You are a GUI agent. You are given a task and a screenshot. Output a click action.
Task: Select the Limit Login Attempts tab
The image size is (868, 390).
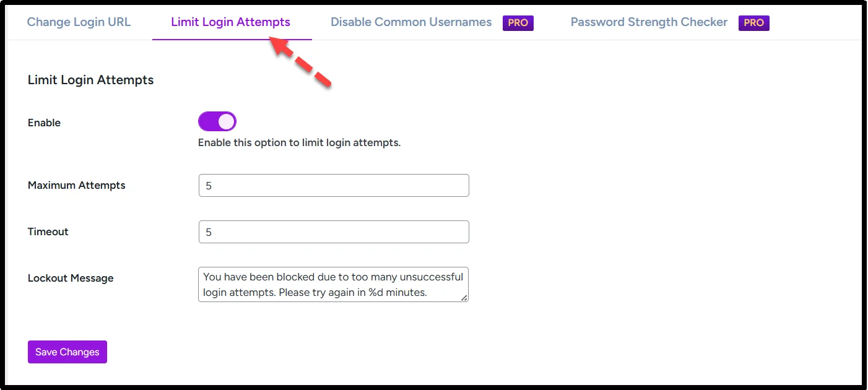tap(230, 22)
